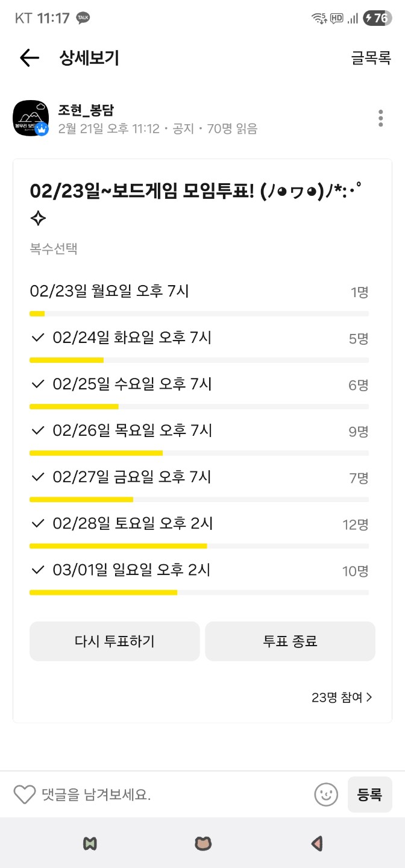Open 글목록 post list
405x868 pixels.
371,58
